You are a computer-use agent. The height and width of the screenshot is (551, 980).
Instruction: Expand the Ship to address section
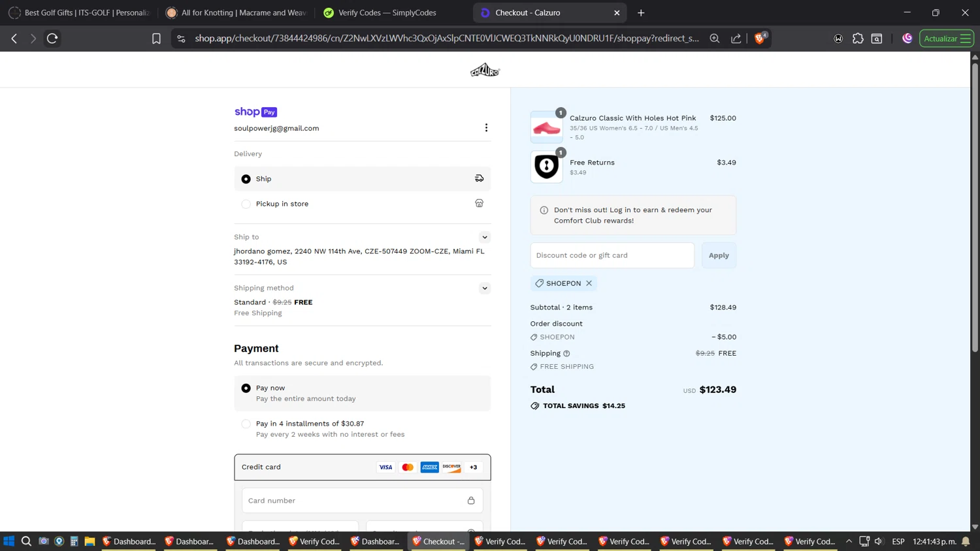click(485, 237)
